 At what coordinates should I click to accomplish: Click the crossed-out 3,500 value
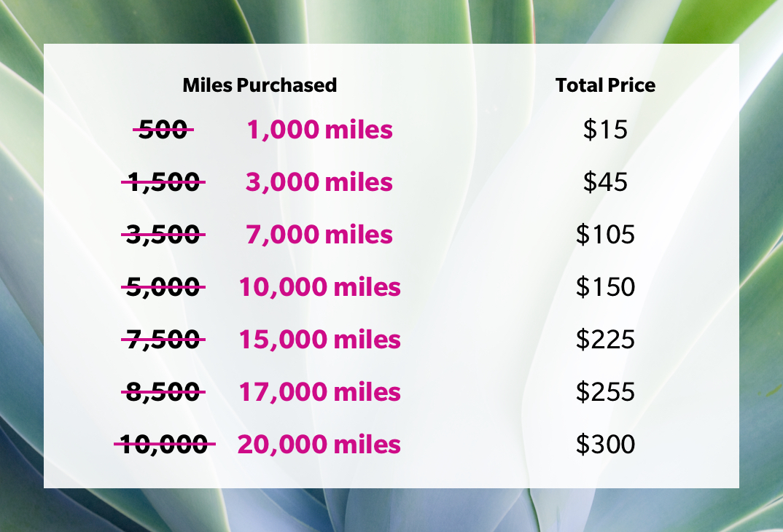[x=163, y=235]
